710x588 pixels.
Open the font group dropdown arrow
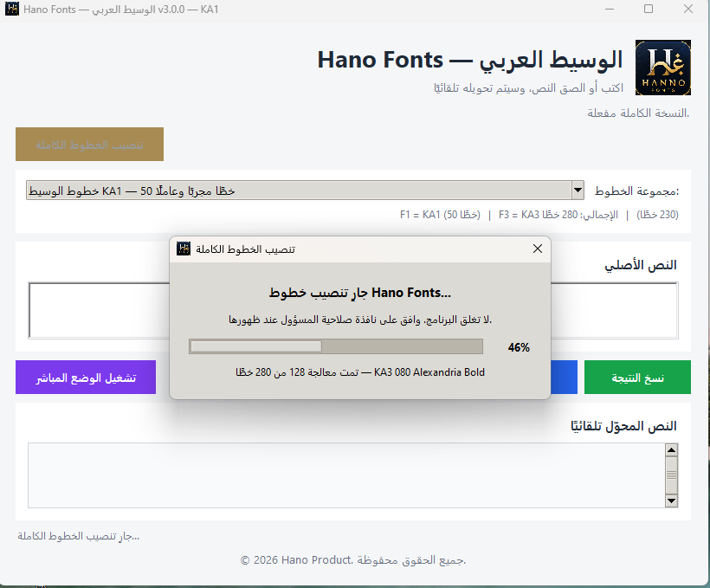(x=578, y=191)
